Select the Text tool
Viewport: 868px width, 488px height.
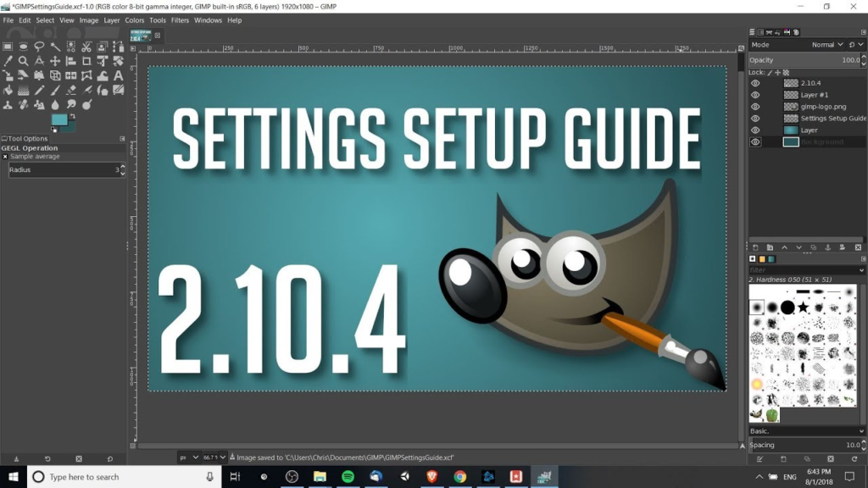click(119, 75)
